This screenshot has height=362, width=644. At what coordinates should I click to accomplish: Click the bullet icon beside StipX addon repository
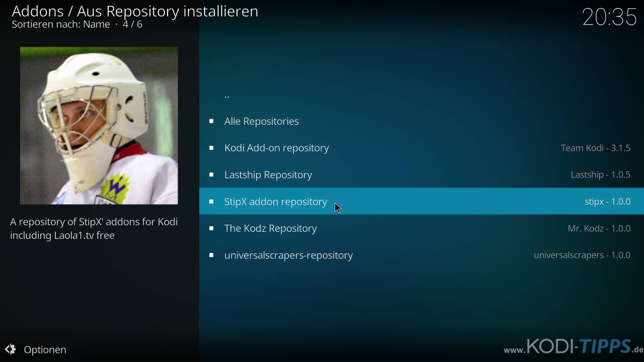click(x=211, y=201)
